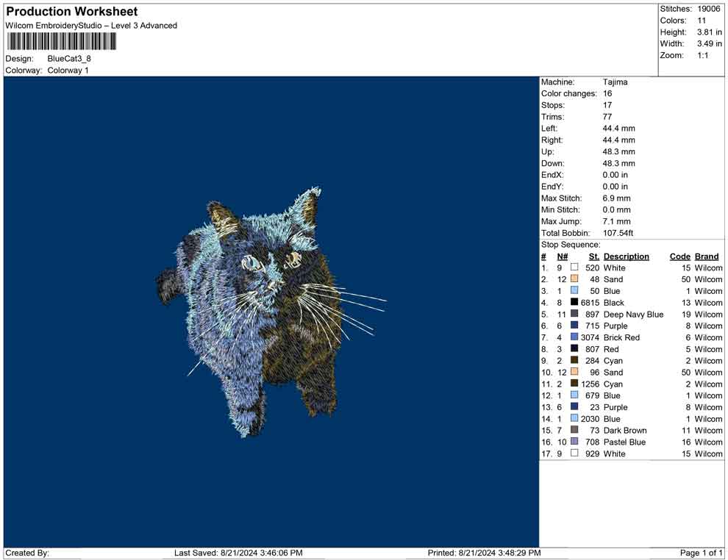Click the Code column header

point(679,256)
